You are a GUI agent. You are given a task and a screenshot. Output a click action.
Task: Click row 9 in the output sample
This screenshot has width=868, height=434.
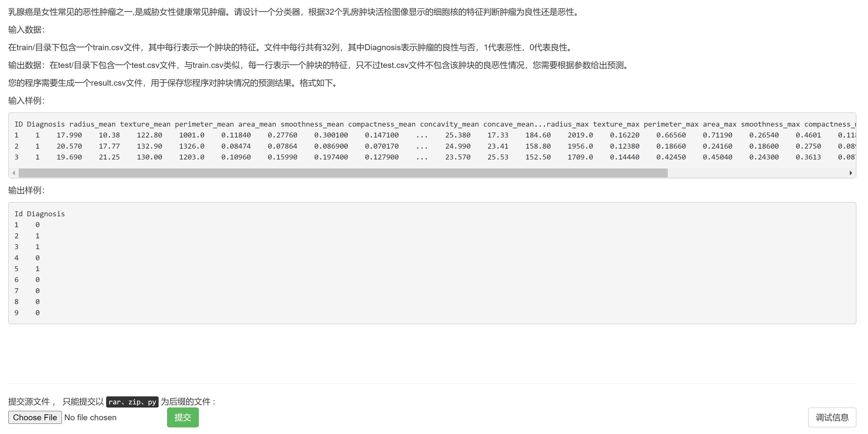(x=27, y=313)
